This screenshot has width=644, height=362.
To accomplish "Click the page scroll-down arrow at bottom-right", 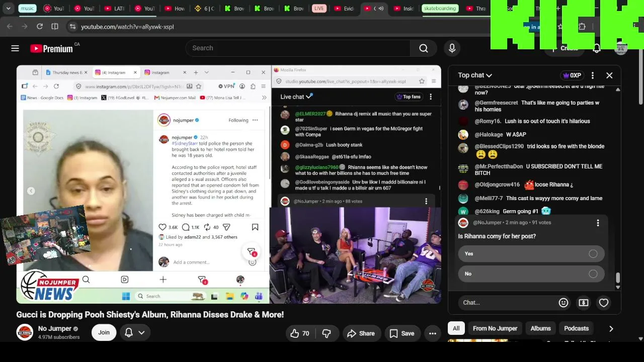I will (640, 338).
